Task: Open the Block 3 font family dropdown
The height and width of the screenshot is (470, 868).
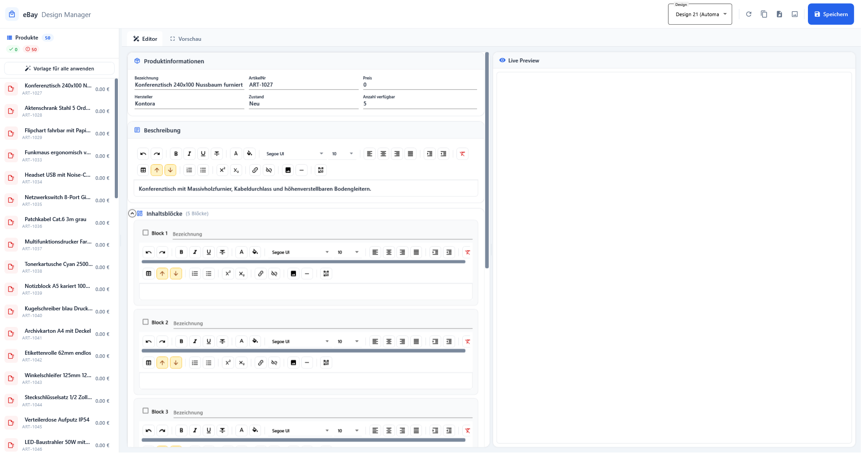Action: pyautogui.click(x=300, y=431)
